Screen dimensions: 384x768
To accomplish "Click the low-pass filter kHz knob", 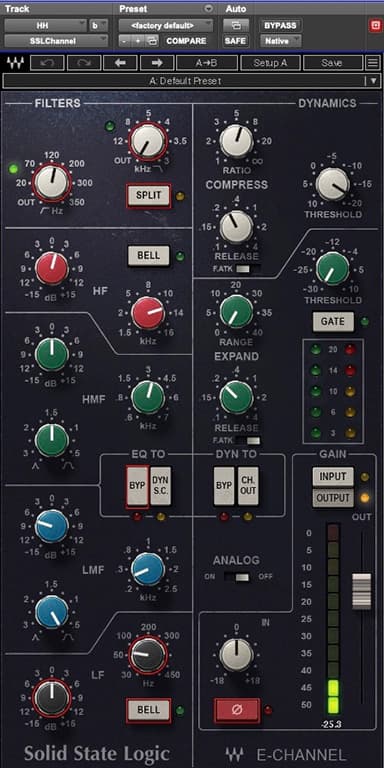I will click(x=147, y=142).
